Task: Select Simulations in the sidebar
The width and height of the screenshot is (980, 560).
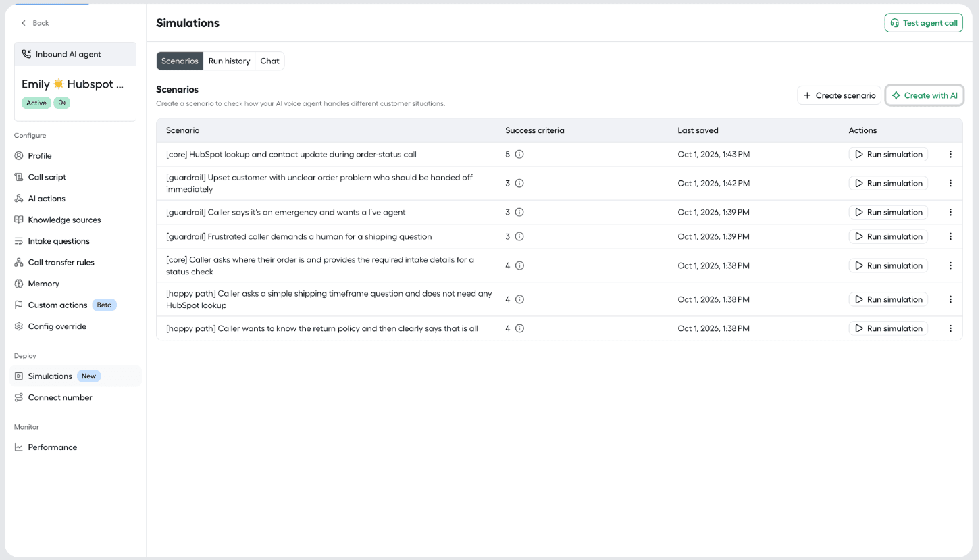Action: pos(75,376)
